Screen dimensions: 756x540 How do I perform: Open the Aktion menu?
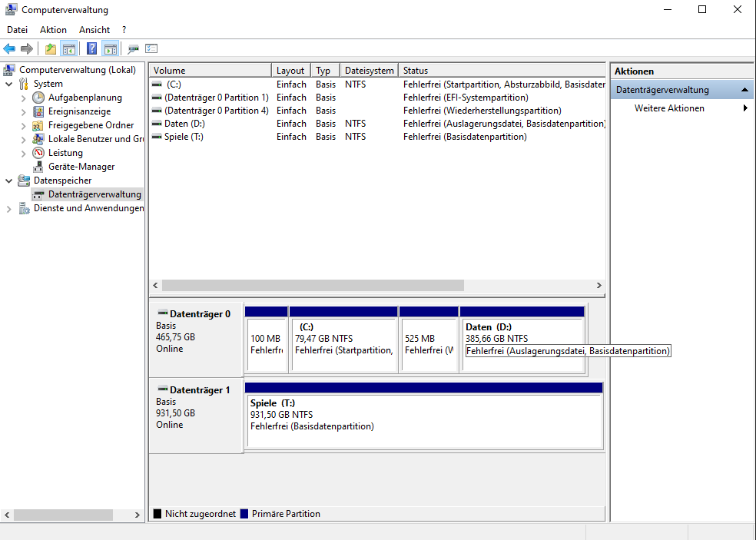click(x=53, y=30)
